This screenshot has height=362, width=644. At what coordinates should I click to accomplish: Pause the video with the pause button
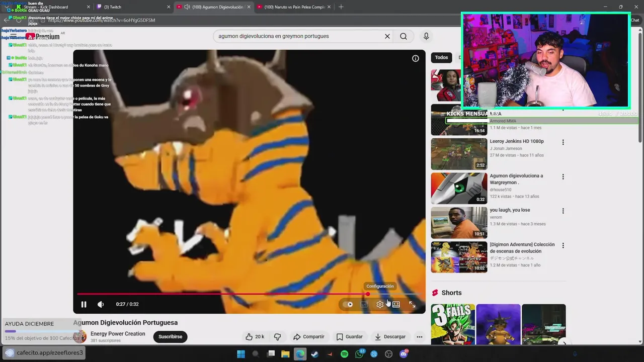click(84, 304)
